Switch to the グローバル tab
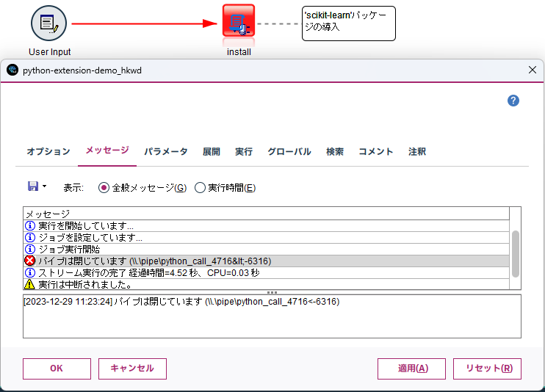The image size is (545, 392). coord(289,151)
